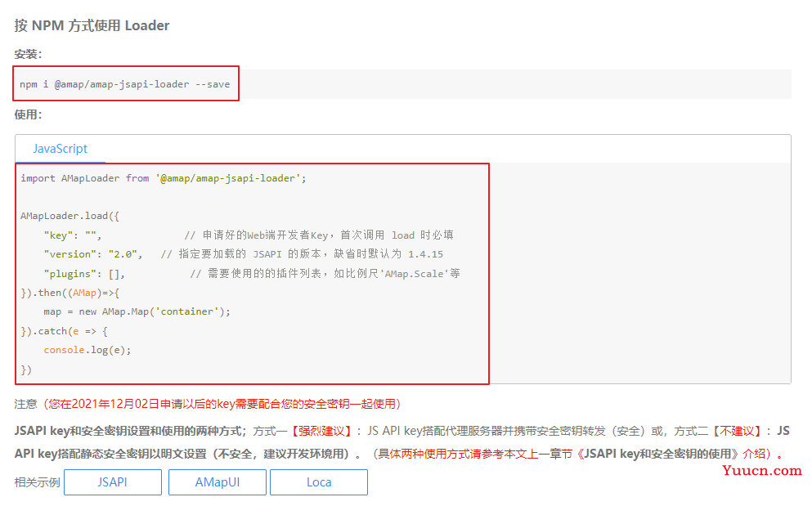Viewport: 812px width, 515px height.
Task: Click the "version": "2.0" code line
Action: pos(92,254)
